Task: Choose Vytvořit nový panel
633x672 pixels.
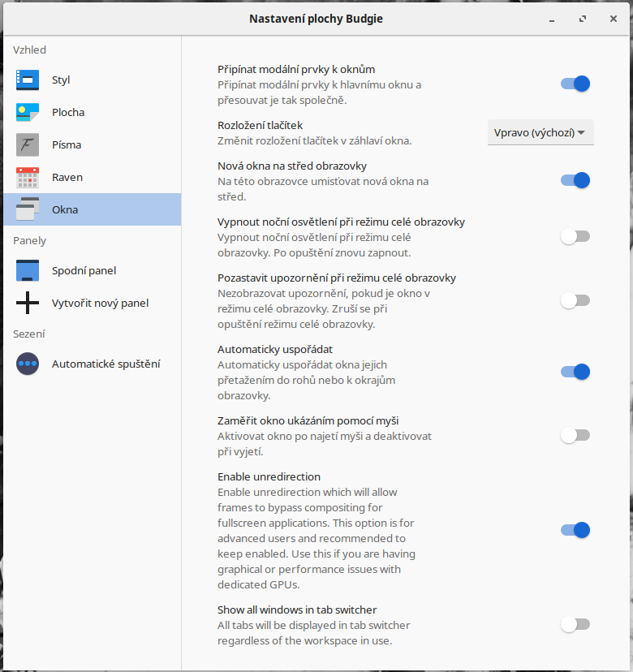Action: click(93, 303)
